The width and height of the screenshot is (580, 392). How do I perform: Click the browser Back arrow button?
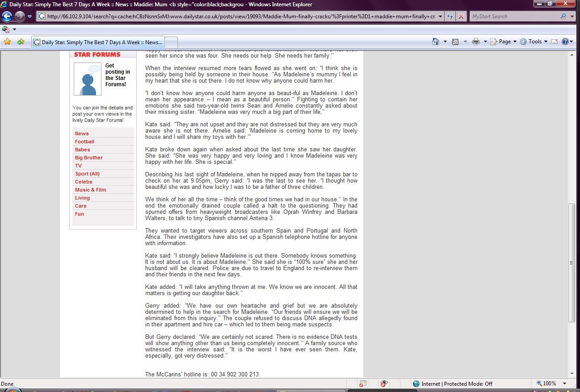pos(7,17)
